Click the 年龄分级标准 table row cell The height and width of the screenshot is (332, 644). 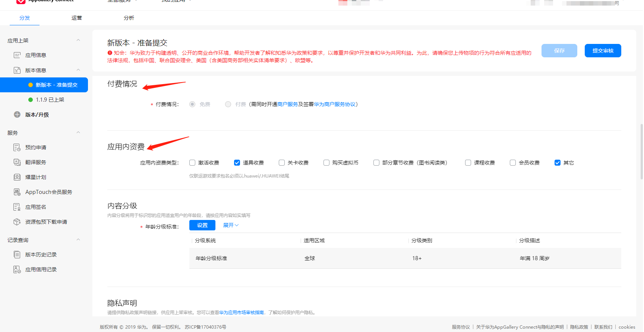coord(211,258)
